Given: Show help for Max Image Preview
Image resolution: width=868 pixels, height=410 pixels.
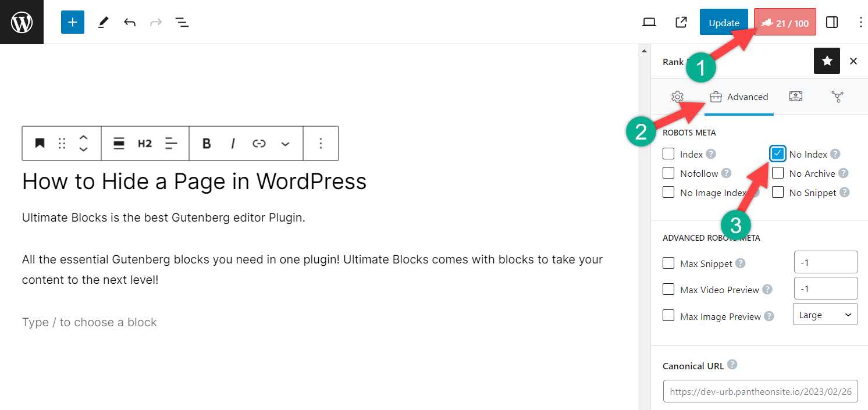Looking at the screenshot, I should [x=769, y=316].
